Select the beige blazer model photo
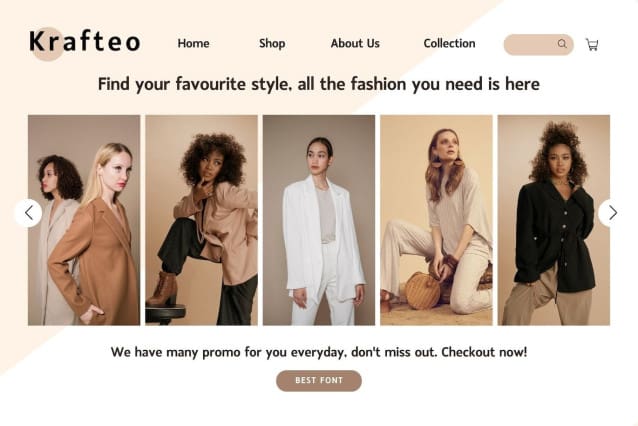638x426 pixels. [x=201, y=220]
